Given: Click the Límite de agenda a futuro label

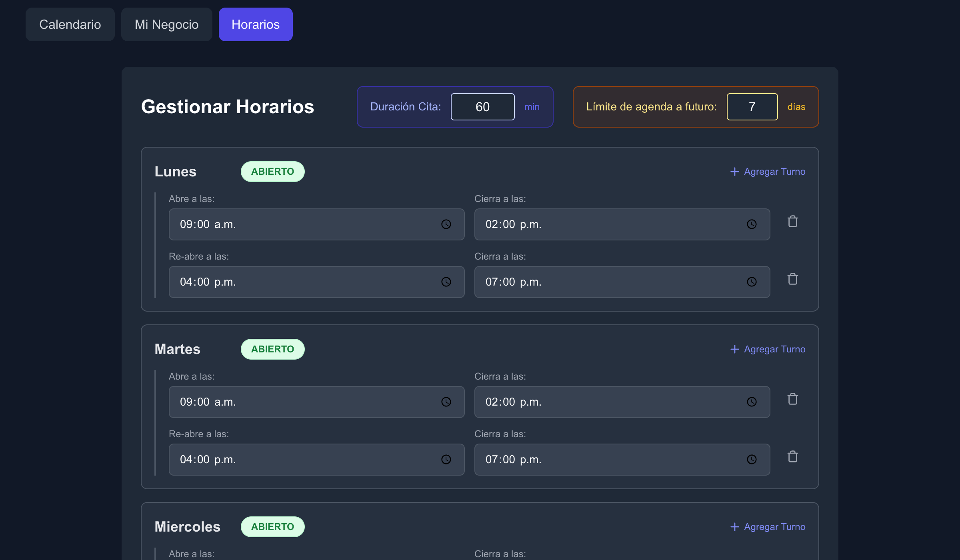Looking at the screenshot, I should click(x=652, y=107).
